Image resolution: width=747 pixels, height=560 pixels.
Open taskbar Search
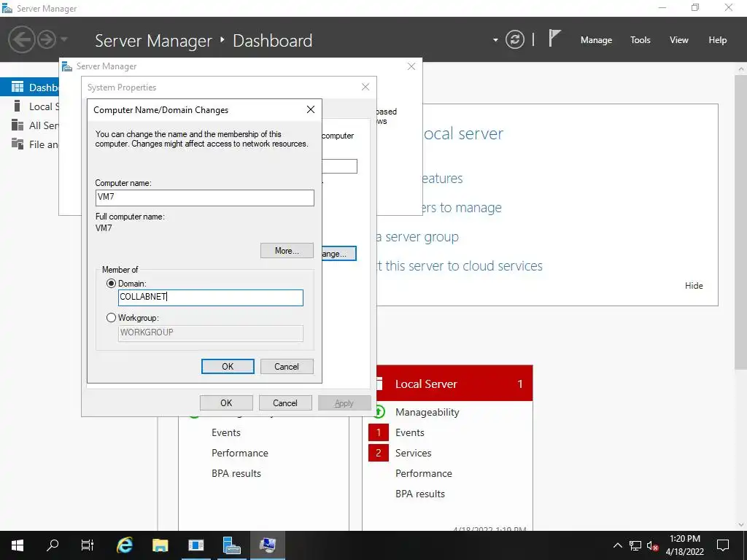[53, 545]
